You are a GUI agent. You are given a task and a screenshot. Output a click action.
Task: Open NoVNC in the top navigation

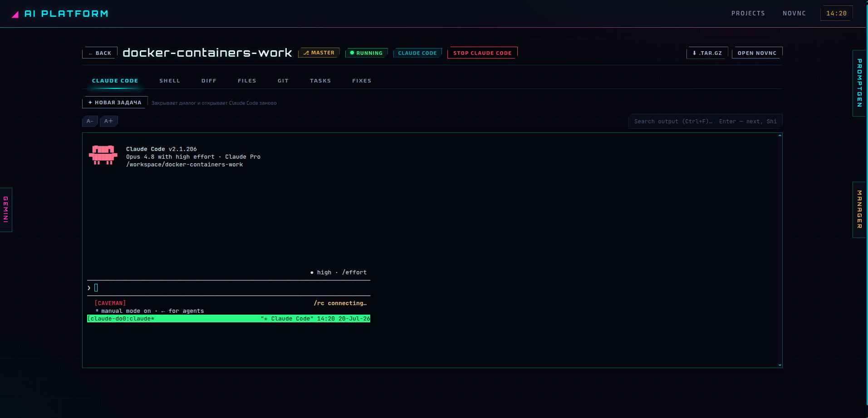click(794, 14)
